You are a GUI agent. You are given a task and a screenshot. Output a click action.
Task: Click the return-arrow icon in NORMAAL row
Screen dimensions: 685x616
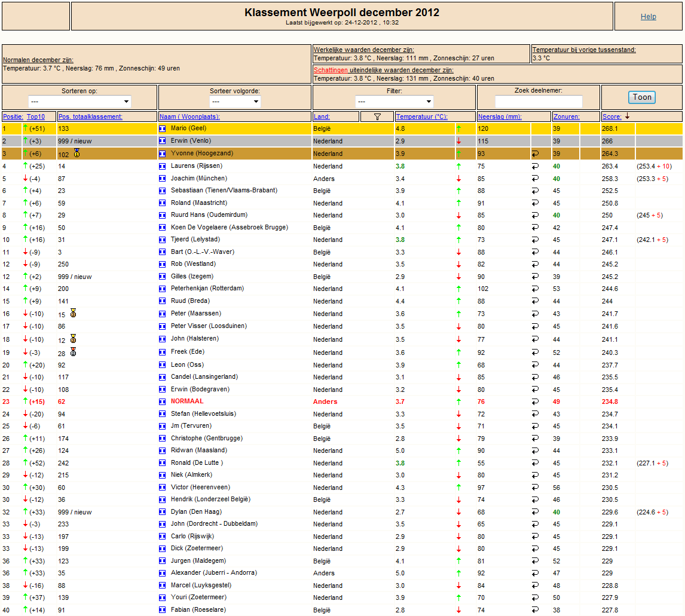pyautogui.click(x=535, y=402)
